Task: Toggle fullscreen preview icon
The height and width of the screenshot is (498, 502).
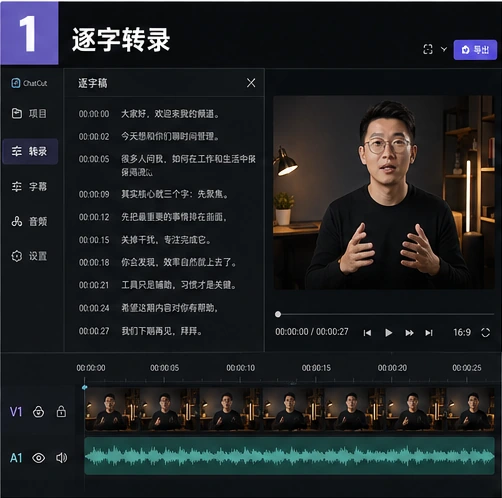Action: (x=486, y=332)
